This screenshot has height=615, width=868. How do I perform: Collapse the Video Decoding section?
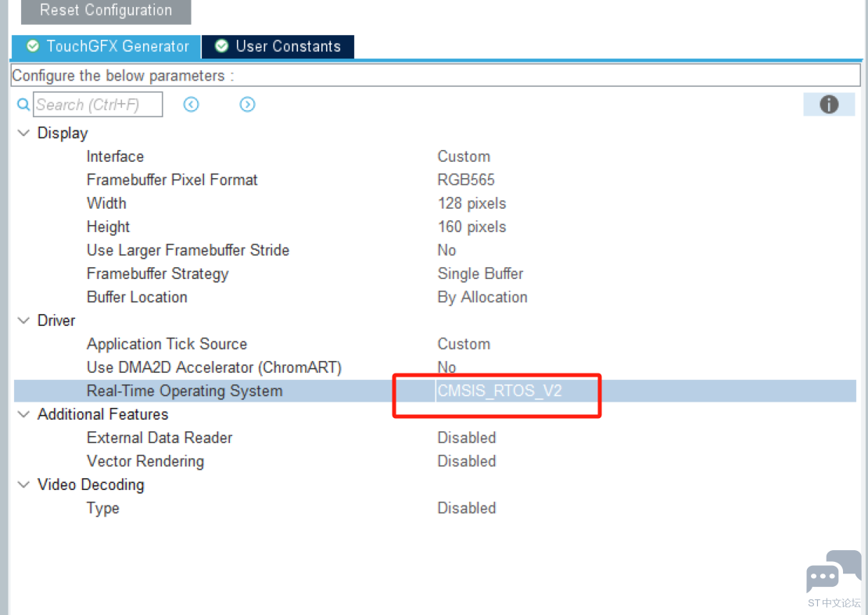(23, 484)
